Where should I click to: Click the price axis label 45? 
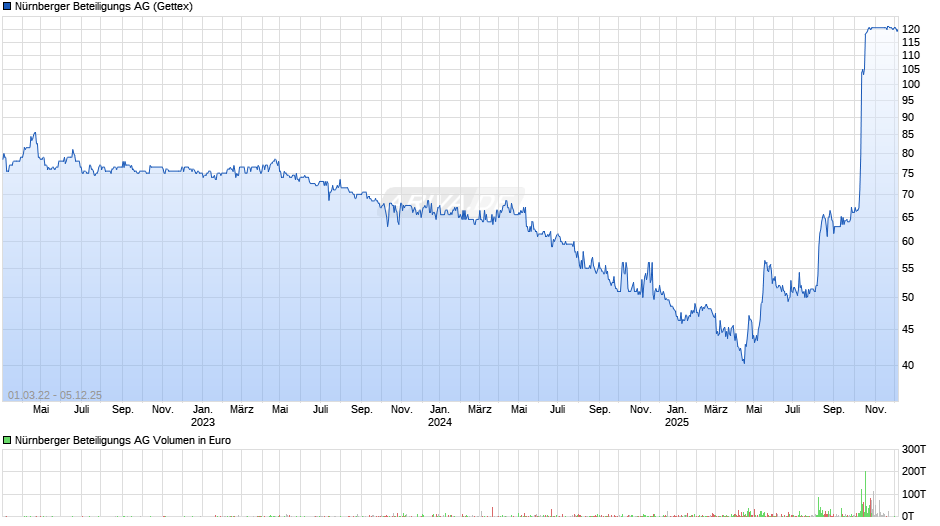point(908,329)
